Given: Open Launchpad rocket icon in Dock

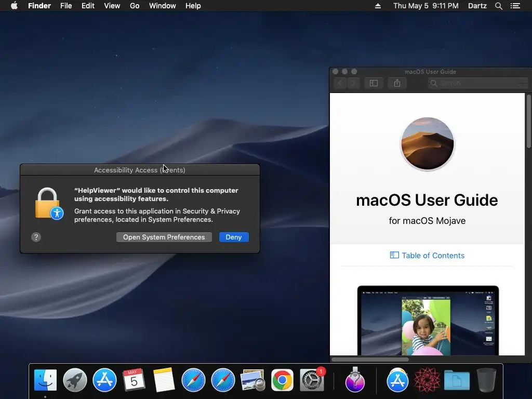Looking at the screenshot, I should coord(75,380).
